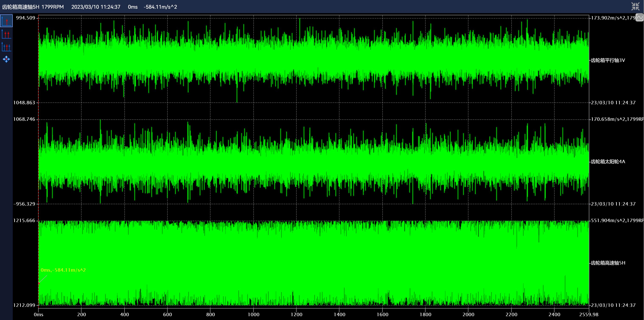Activate the four-arrow pan tool
The width and height of the screenshot is (644, 320).
(6, 60)
